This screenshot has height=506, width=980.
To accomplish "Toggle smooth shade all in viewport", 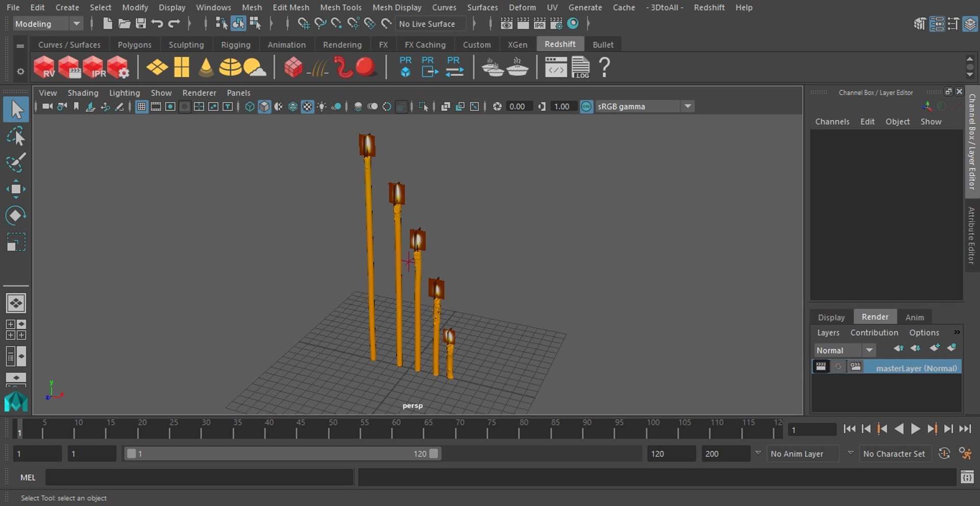I will pyautogui.click(x=264, y=107).
